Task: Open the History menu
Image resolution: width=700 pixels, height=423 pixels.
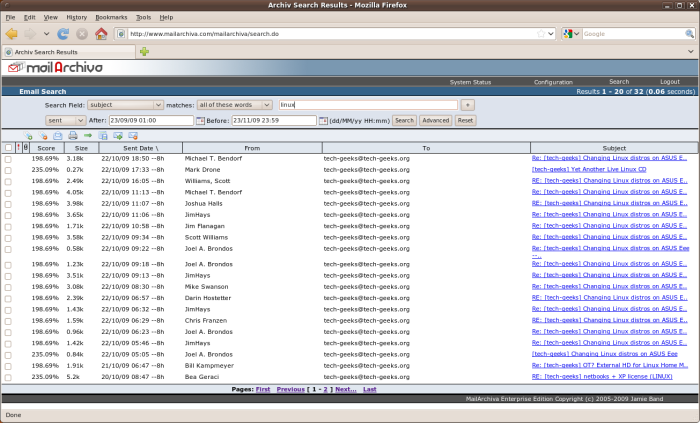Action: pyautogui.click(x=76, y=17)
